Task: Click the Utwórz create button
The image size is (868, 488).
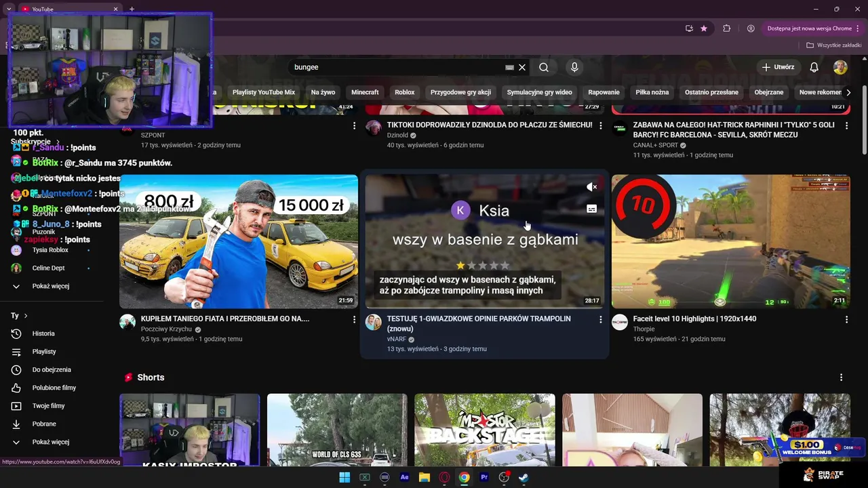Action: click(777, 67)
